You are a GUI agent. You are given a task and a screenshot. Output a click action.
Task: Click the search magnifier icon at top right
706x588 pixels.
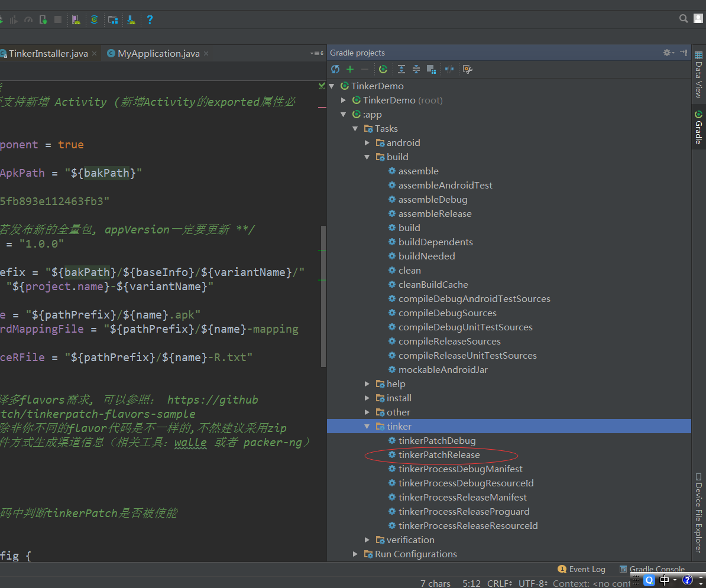coord(684,18)
